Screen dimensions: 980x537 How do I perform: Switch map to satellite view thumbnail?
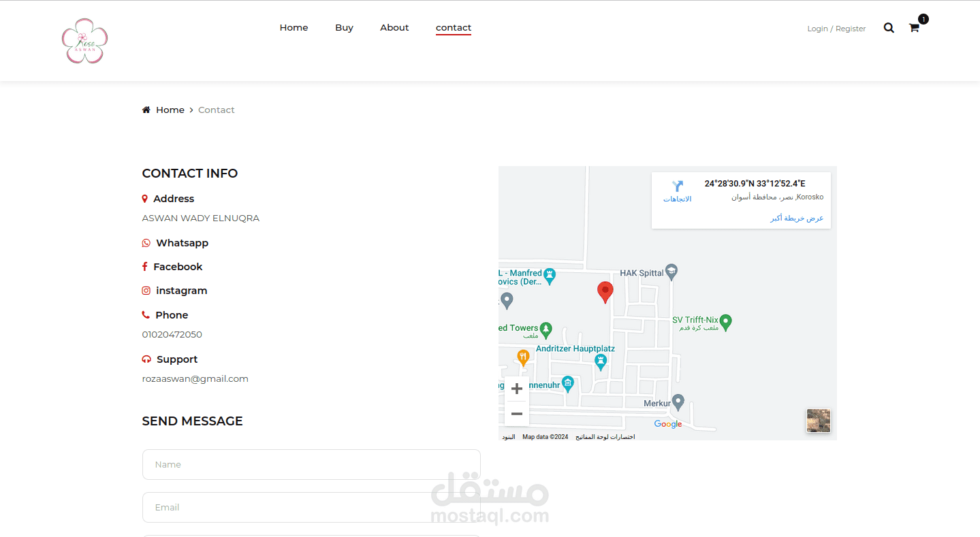(819, 421)
